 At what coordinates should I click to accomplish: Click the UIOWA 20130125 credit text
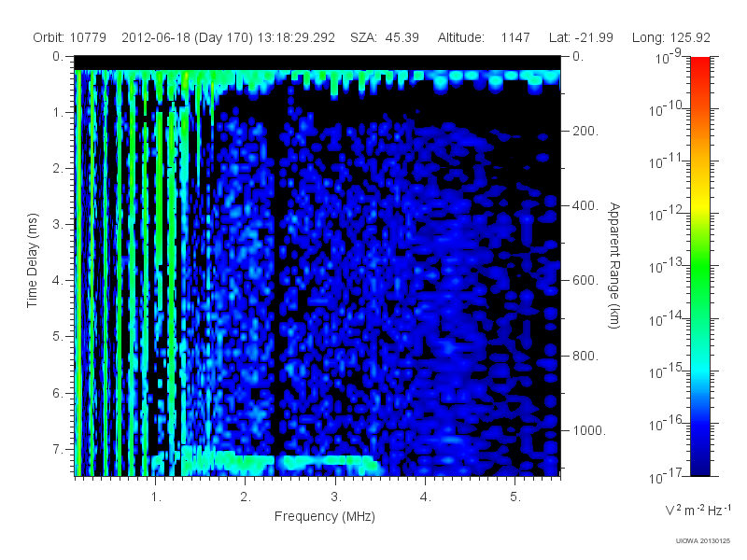pos(703,540)
